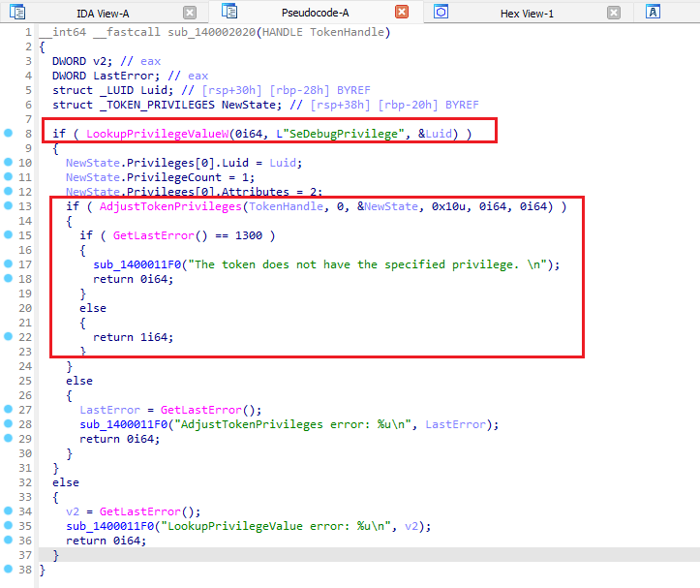This screenshot has width=700, height=588.
Task: Switch to the Pseudocode-A tab
Action: [x=315, y=13]
